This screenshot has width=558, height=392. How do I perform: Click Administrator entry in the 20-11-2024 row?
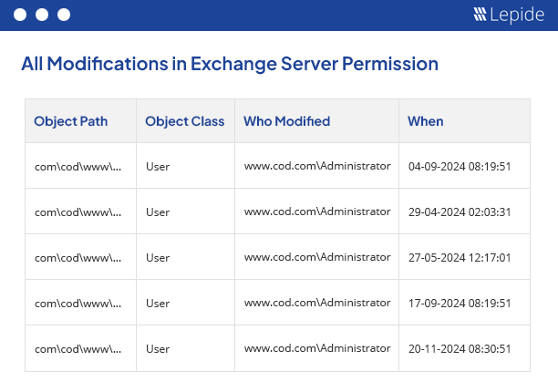tap(317, 348)
